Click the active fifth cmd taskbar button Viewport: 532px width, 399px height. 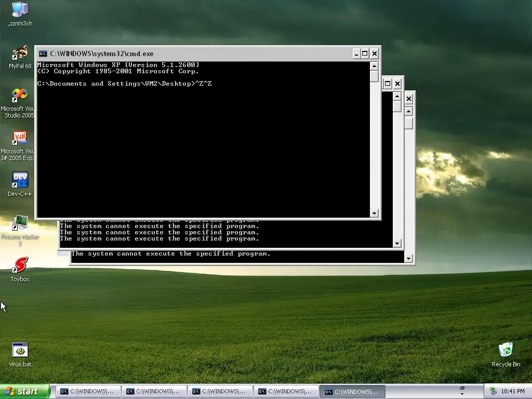(x=352, y=392)
